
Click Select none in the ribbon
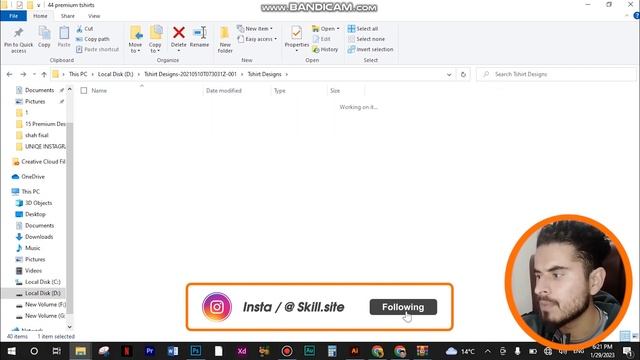tap(366, 39)
